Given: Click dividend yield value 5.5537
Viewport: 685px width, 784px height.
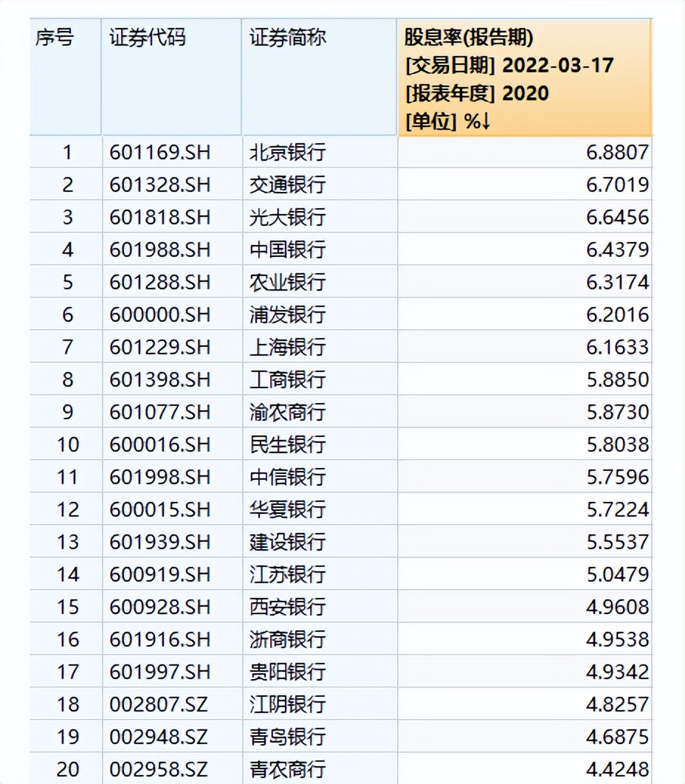Looking at the screenshot, I should pyautogui.click(x=617, y=542).
